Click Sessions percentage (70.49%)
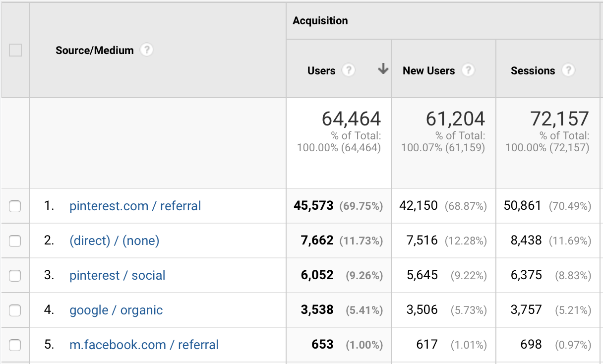The height and width of the screenshot is (364, 603). point(570,206)
